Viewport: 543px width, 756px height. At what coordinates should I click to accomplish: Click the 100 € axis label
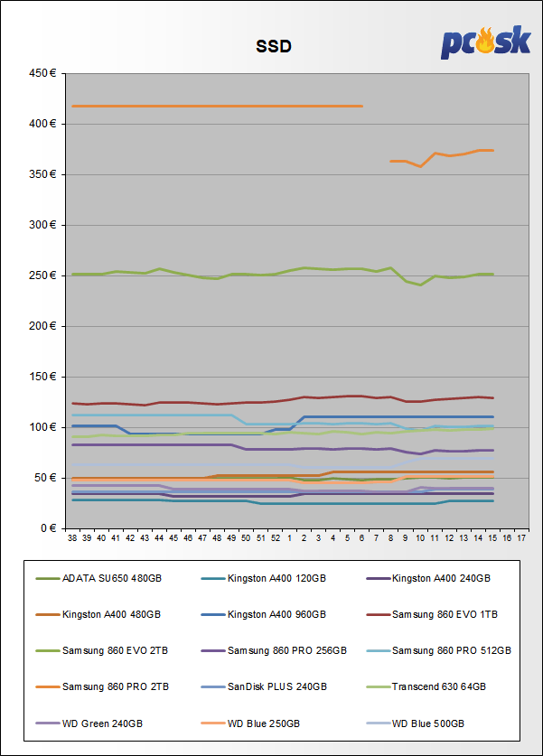pyautogui.click(x=42, y=427)
